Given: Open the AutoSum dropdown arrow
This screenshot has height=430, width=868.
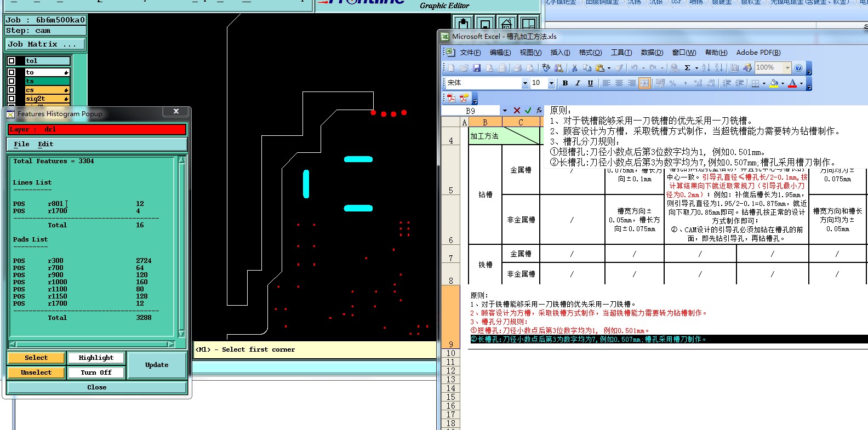Looking at the screenshot, I should (x=696, y=68).
